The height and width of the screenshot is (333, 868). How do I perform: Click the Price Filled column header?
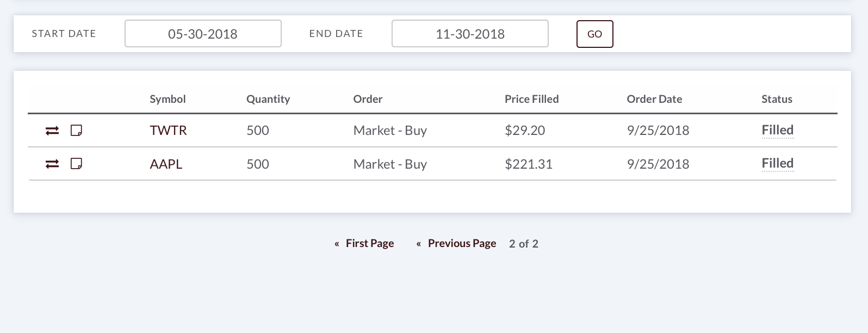pos(531,99)
